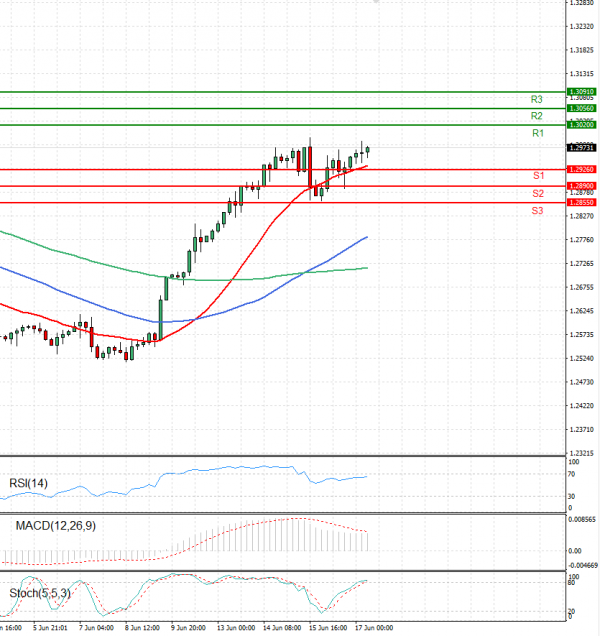This screenshot has height=636, width=600.
Task: Click the S2 support label
Action: 538,193
